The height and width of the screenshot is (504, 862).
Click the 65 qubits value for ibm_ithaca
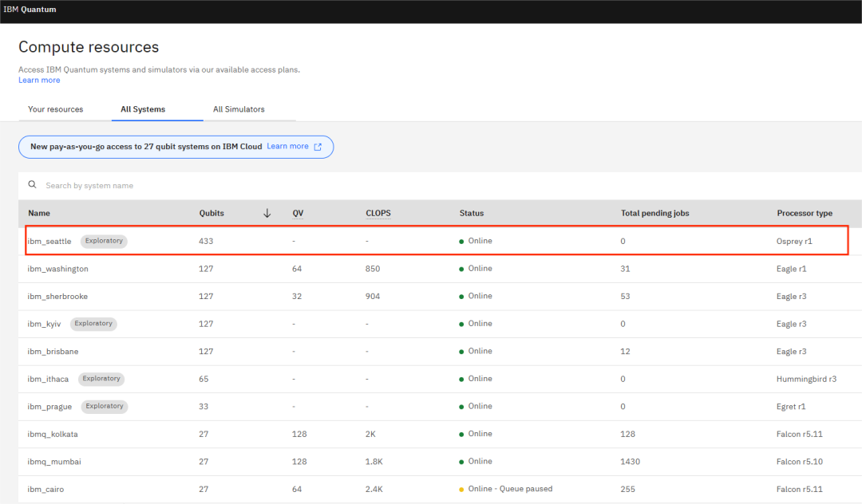[x=204, y=379]
